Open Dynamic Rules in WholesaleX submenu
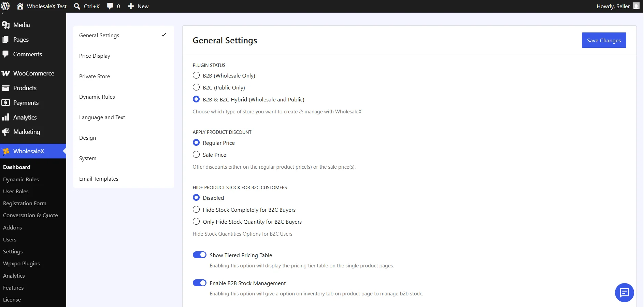 33,179
